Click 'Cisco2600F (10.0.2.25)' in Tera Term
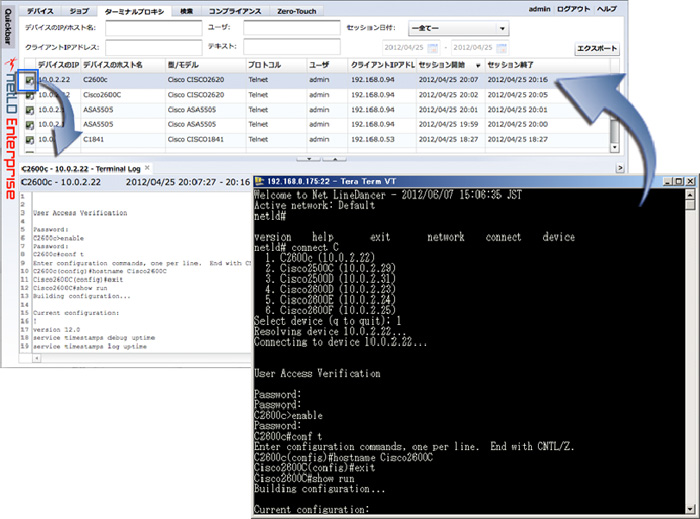700x519 pixels. [338, 310]
